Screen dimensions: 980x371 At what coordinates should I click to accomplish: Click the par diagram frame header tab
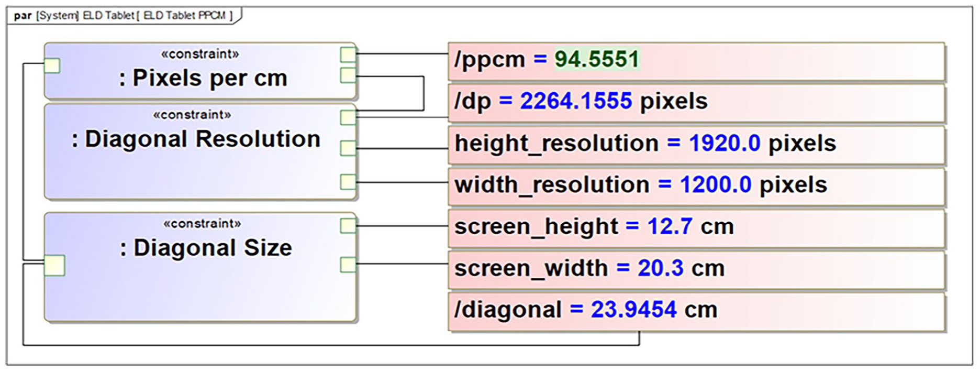pos(124,15)
